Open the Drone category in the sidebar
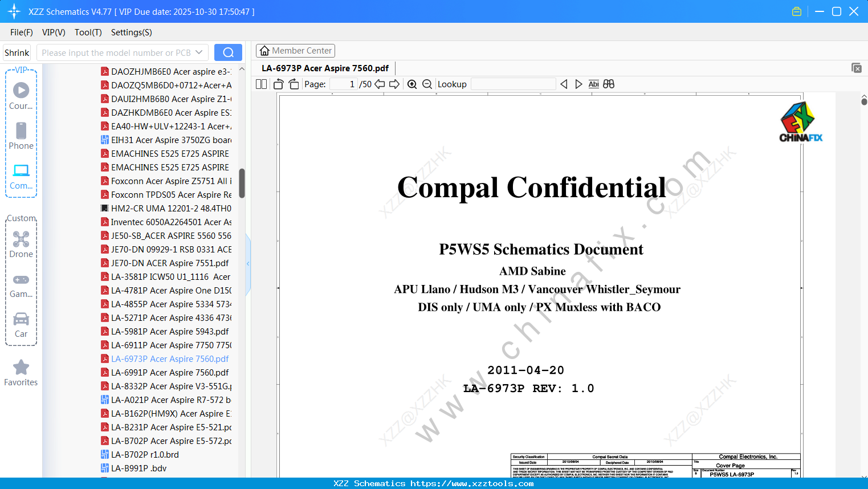Viewport: 868px width, 489px height. click(21, 244)
